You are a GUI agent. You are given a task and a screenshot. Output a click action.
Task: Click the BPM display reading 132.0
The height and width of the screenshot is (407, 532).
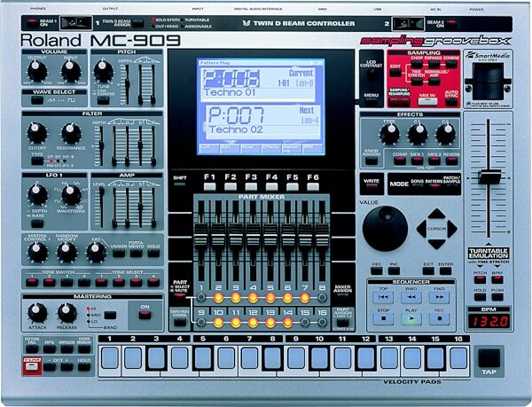pos(489,321)
